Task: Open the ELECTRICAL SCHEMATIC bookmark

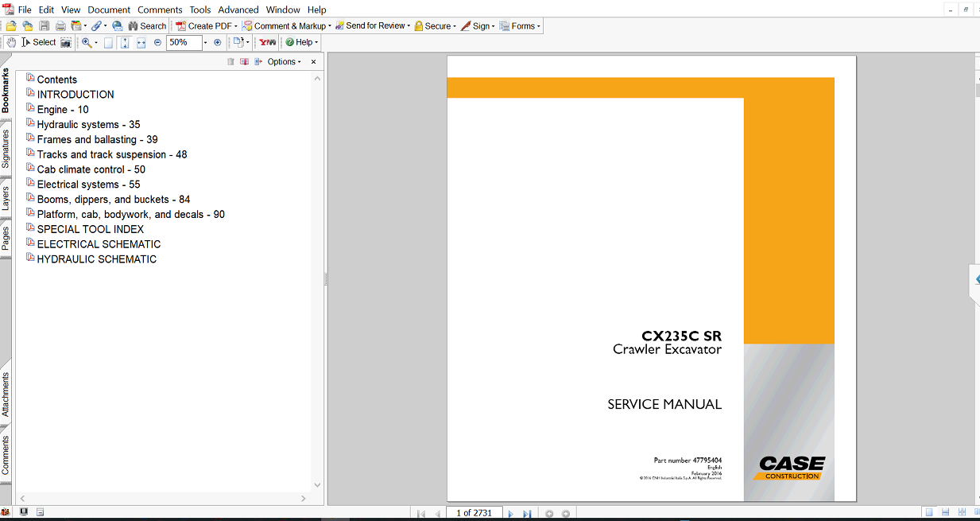Action: tap(99, 243)
